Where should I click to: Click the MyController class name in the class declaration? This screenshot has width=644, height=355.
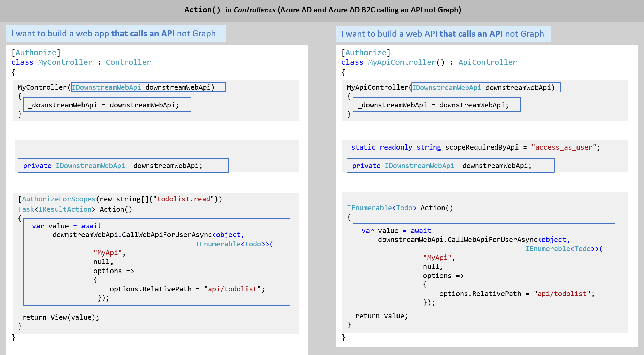click(x=65, y=62)
